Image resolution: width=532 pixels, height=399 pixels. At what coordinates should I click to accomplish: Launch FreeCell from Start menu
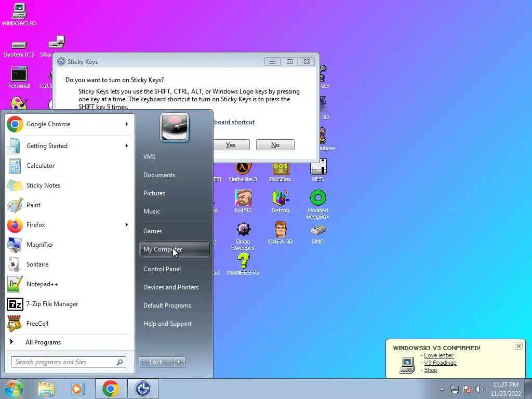tap(68, 323)
